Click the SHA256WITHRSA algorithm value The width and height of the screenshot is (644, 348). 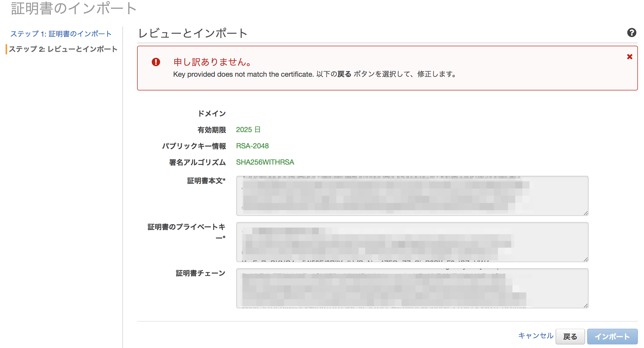[265, 162]
